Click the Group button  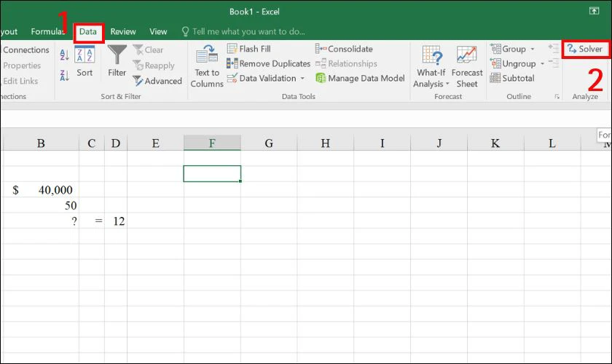(509, 49)
